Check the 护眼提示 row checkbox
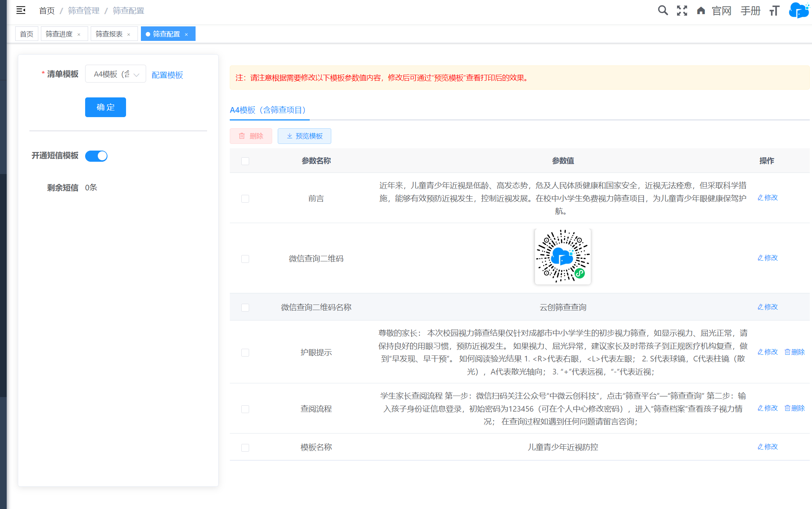This screenshot has height=509, width=812. click(245, 352)
